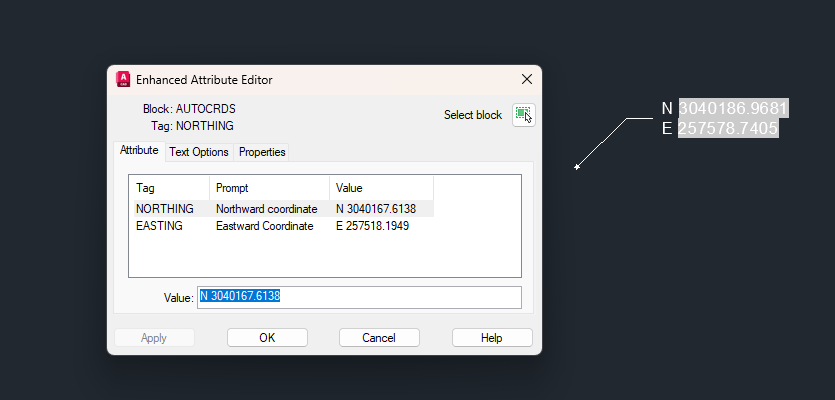Viewport: 835px width, 400px height.
Task: Open Help for the attribute editor
Action: pyautogui.click(x=492, y=338)
